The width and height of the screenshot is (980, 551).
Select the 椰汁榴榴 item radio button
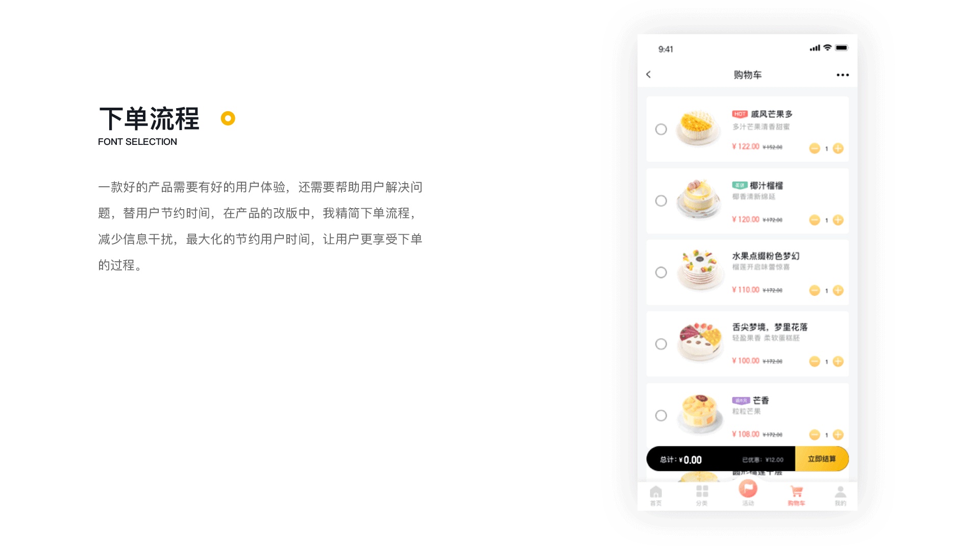pos(661,201)
